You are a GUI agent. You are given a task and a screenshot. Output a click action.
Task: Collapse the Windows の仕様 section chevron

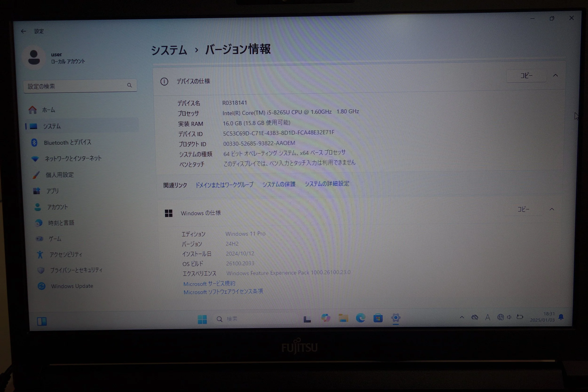click(x=552, y=209)
